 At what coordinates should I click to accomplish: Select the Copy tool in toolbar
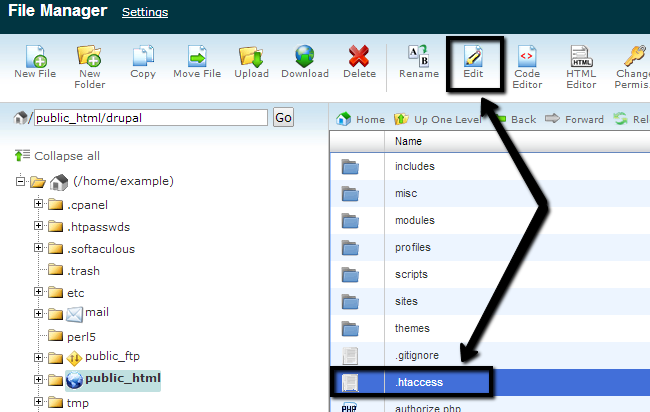pyautogui.click(x=143, y=62)
